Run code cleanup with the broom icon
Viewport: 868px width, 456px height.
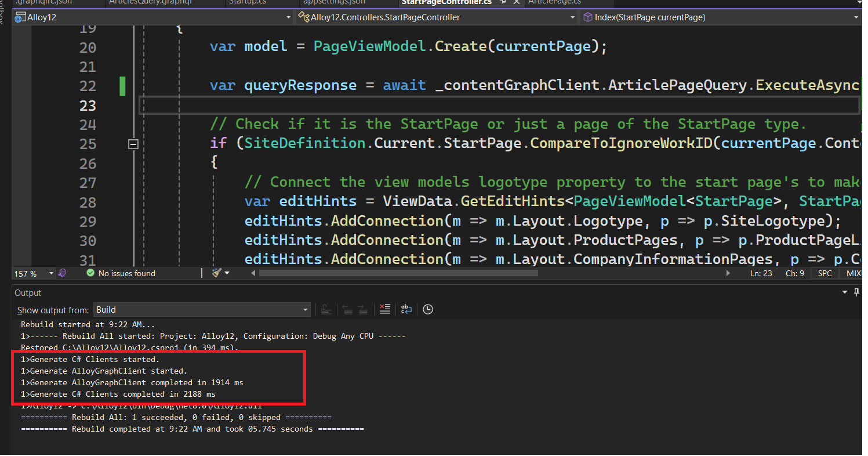click(x=217, y=273)
